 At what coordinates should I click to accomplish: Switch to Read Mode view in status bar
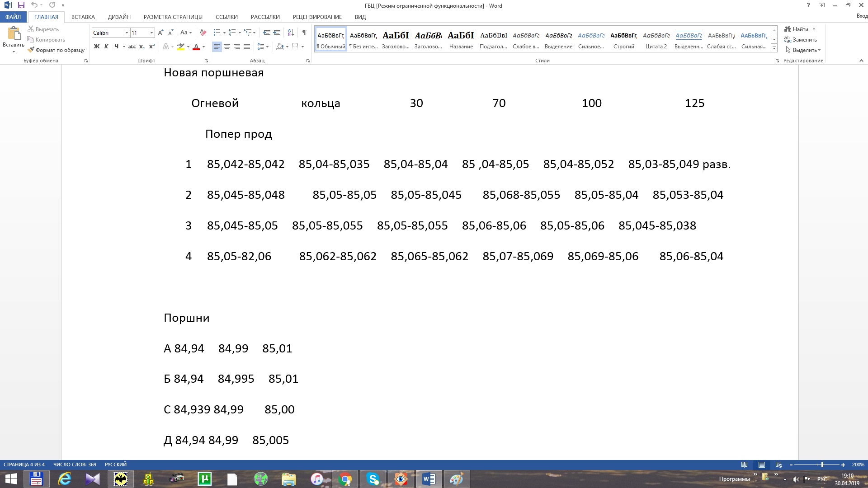pyautogui.click(x=744, y=465)
